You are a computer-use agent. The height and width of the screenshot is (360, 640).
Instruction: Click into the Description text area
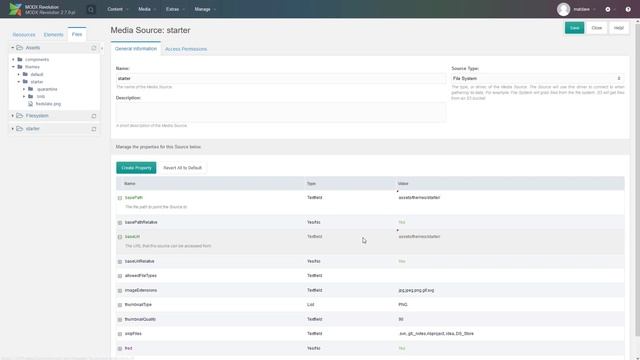(281, 112)
